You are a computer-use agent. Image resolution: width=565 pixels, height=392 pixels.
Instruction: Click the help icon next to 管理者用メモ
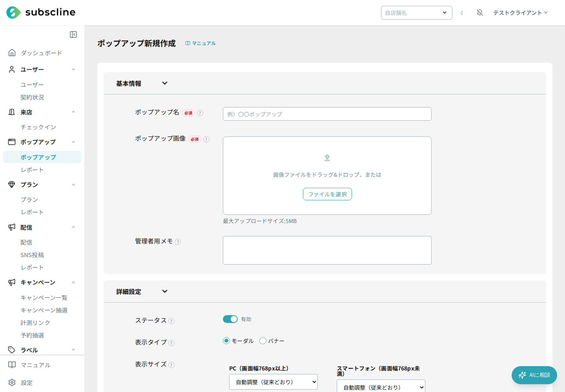(x=178, y=242)
